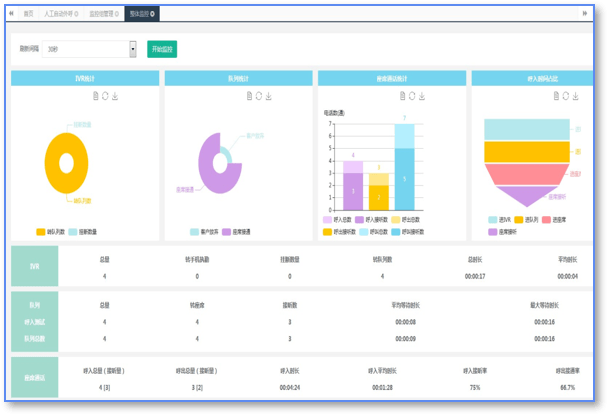Close the 整体监控 tab
The width and height of the screenshot is (608, 415).
coord(152,14)
